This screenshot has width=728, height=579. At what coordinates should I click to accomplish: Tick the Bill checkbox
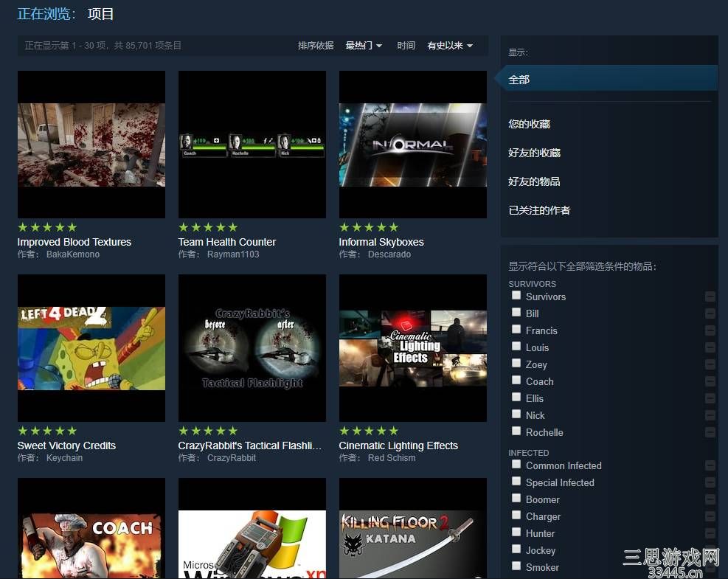(516, 312)
